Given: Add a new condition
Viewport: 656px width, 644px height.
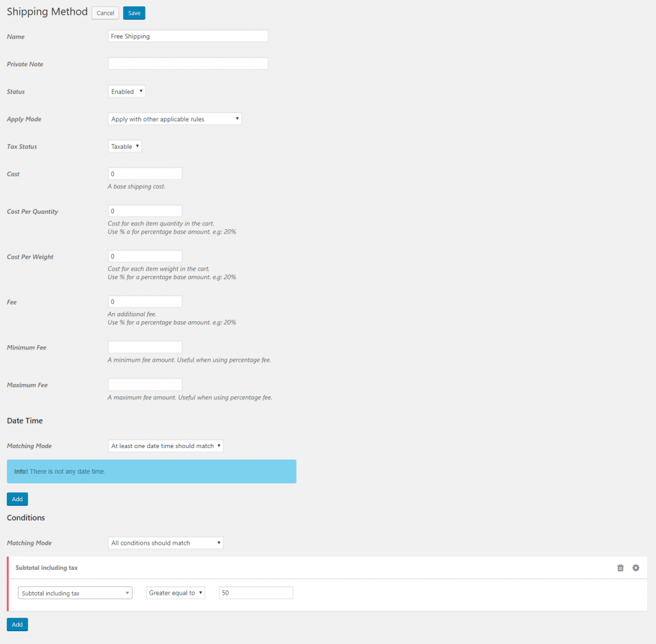Looking at the screenshot, I should tap(17, 624).
